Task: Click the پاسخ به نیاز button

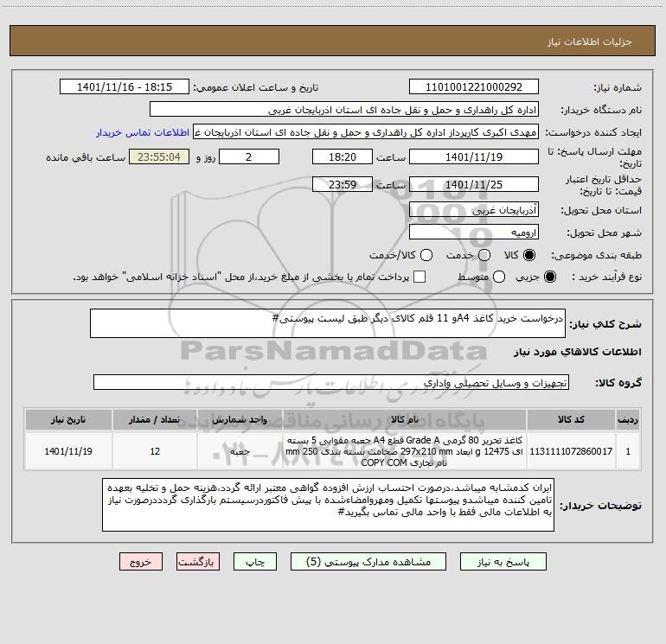Action: point(503,562)
